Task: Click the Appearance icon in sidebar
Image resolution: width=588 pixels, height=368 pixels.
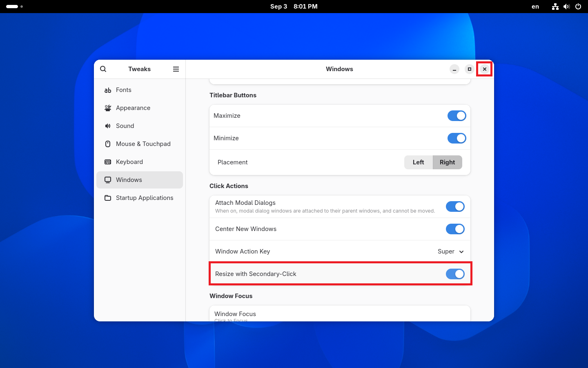Action: click(108, 108)
